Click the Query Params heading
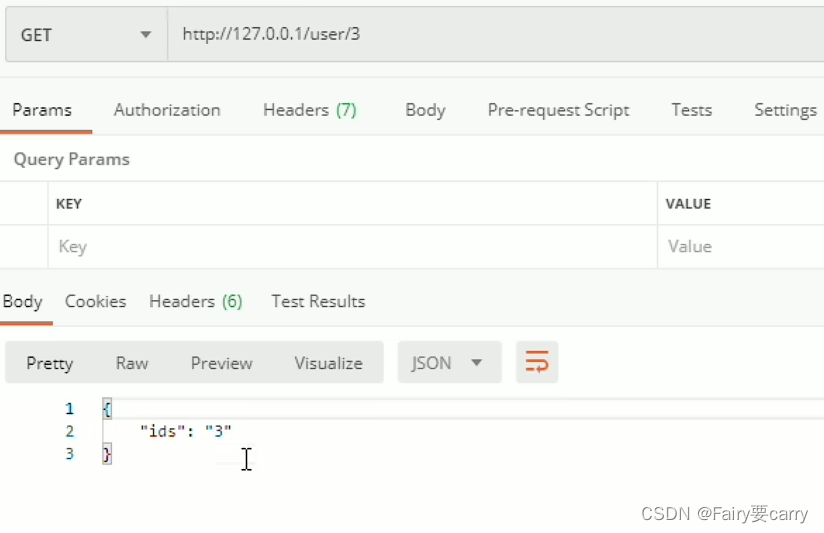824x533 pixels. tap(71, 159)
